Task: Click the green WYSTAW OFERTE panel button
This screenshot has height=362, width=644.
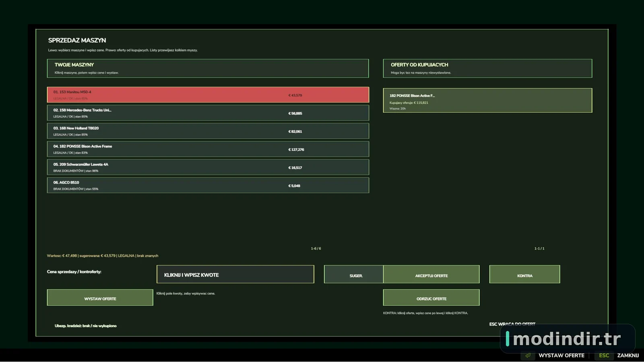Action: pyautogui.click(x=100, y=298)
